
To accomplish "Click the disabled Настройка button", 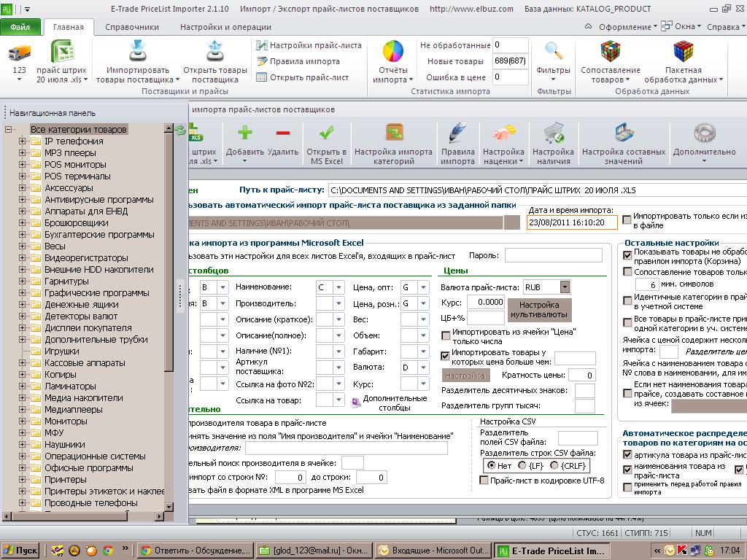I will [x=465, y=376].
